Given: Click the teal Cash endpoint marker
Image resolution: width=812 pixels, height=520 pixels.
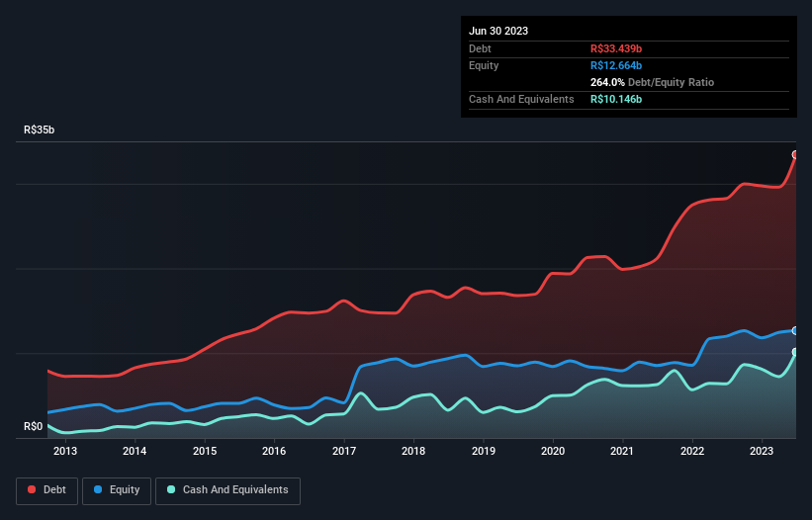Looking at the screenshot, I should pos(795,352).
